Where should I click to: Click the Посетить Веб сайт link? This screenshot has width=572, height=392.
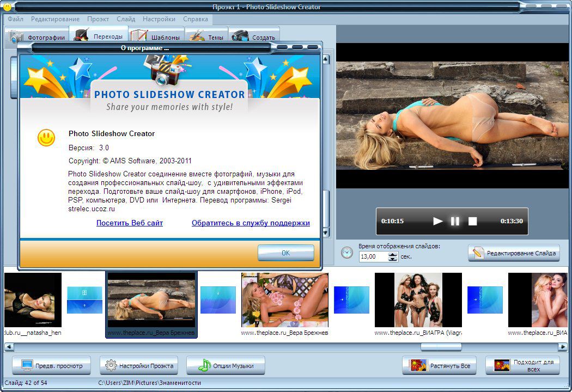[130, 223]
